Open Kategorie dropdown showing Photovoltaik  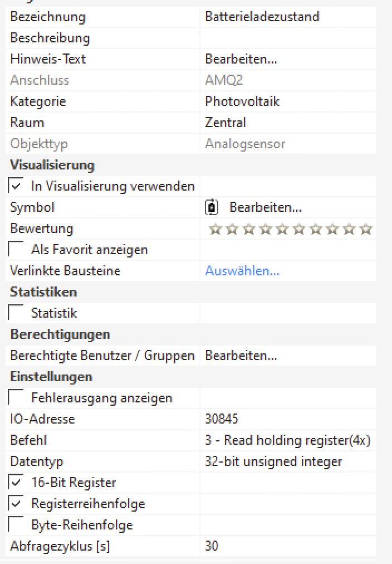coord(288,101)
